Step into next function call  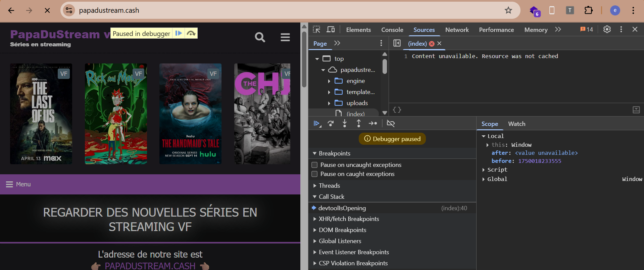pos(345,124)
